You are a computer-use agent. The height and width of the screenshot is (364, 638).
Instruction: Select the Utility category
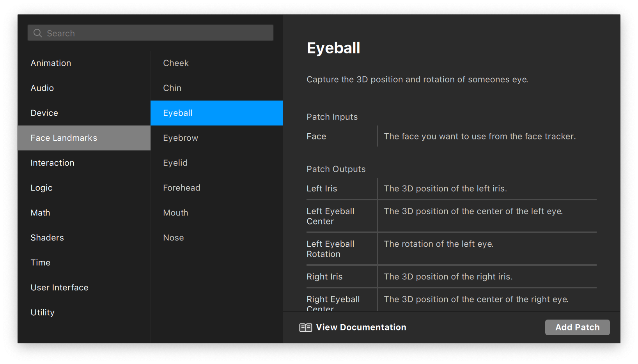pyautogui.click(x=43, y=313)
